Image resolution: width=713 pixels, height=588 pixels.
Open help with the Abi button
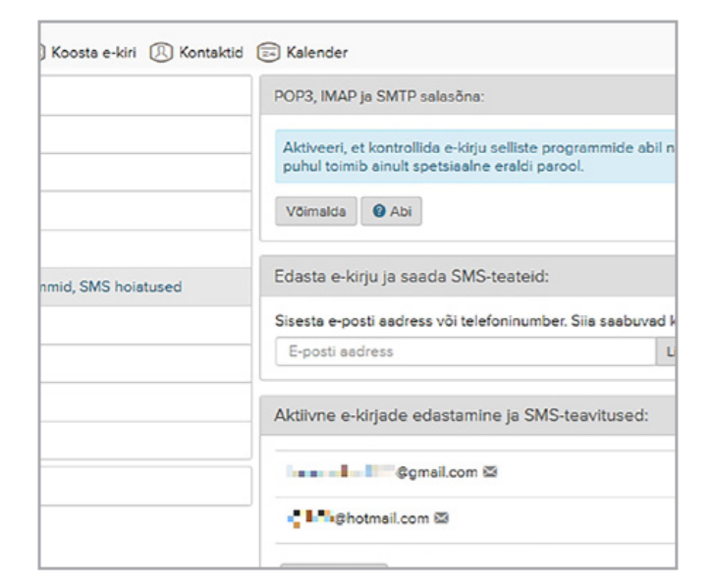pyautogui.click(x=391, y=214)
